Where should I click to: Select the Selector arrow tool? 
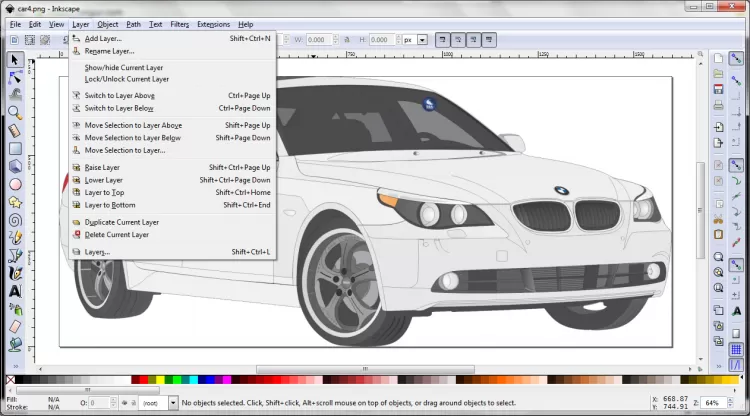pyautogui.click(x=15, y=59)
